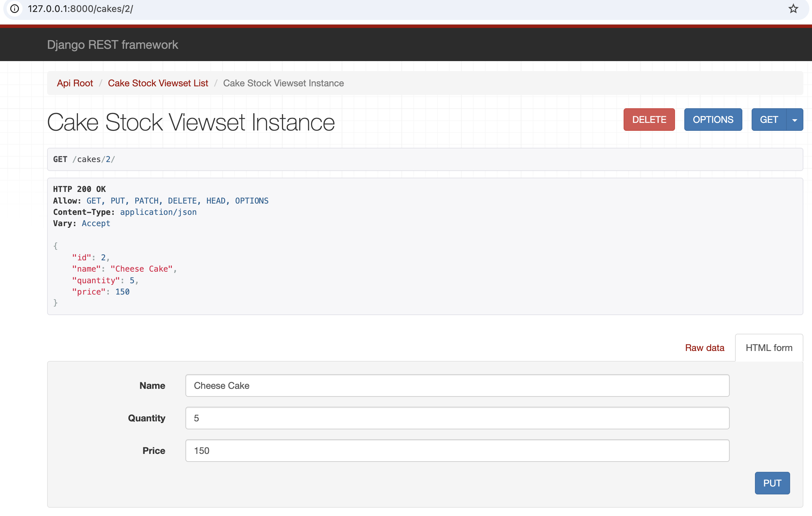This screenshot has height=516, width=812.
Task: Click the bookmark star icon
Action: (x=793, y=8)
